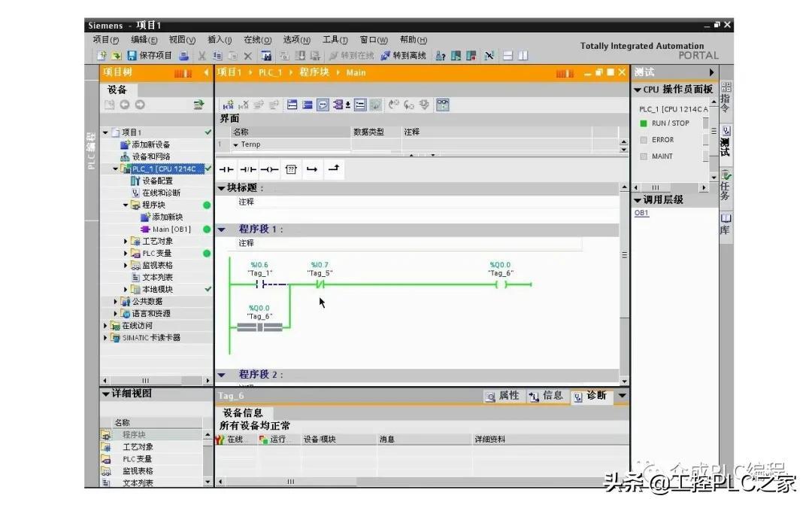Image resolution: width=812 pixels, height=508 pixels.
Task: Click the print icon in toolbar
Action: tap(183, 56)
